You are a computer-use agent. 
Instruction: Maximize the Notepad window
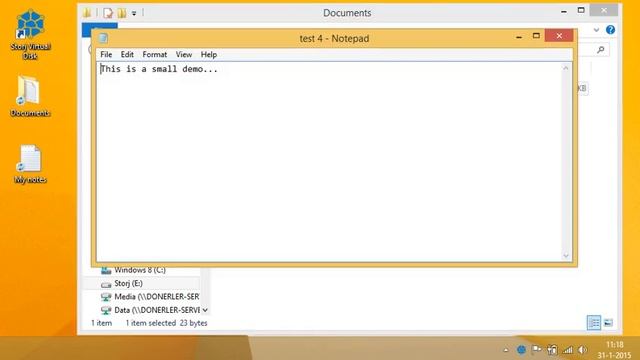pos(536,36)
